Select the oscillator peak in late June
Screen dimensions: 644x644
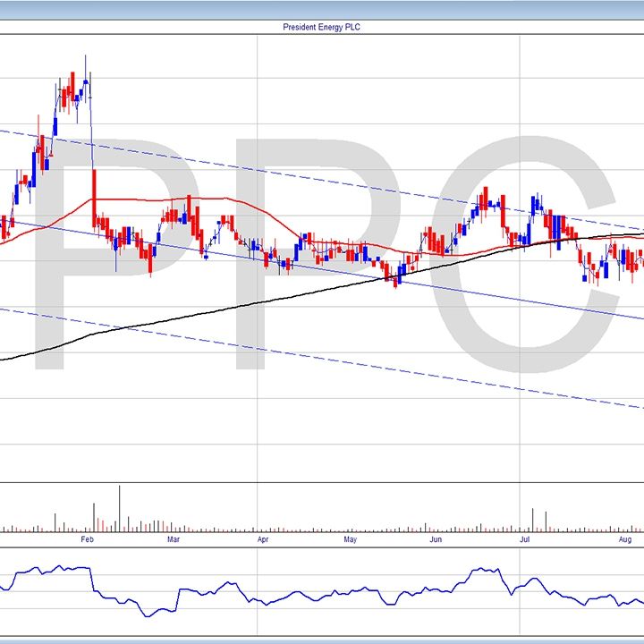pyautogui.click(x=484, y=569)
